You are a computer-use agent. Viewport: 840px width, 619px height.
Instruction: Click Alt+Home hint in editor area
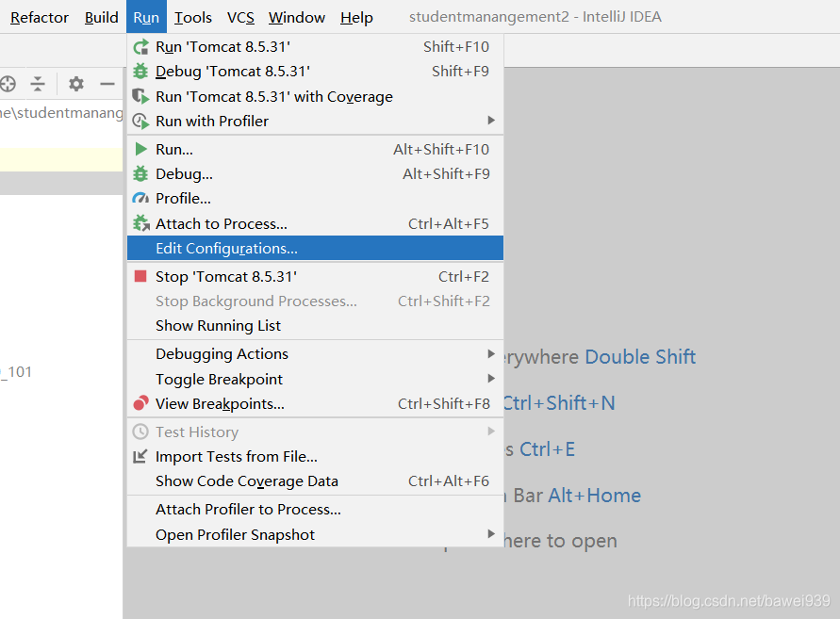(594, 495)
